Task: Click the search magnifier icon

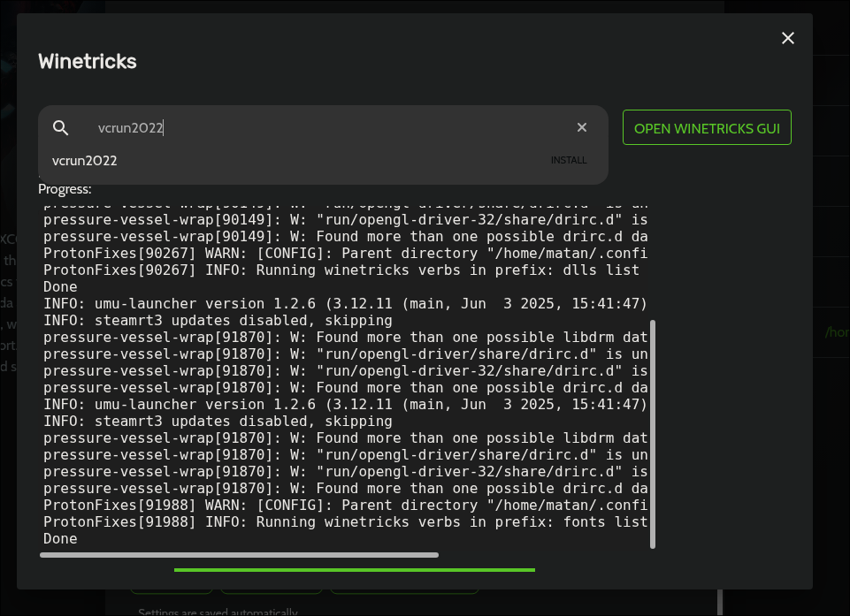Action: tap(61, 128)
